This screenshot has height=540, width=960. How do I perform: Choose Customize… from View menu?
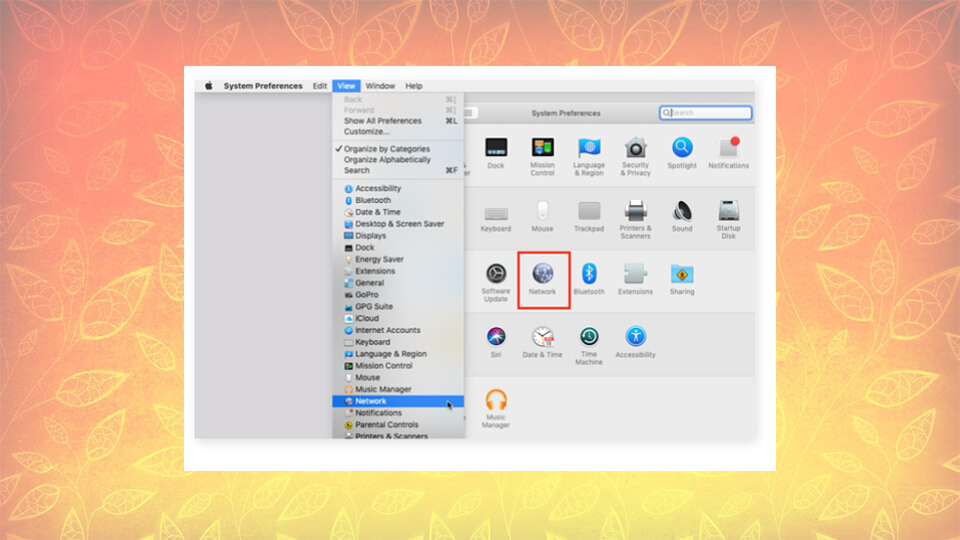tap(398, 132)
